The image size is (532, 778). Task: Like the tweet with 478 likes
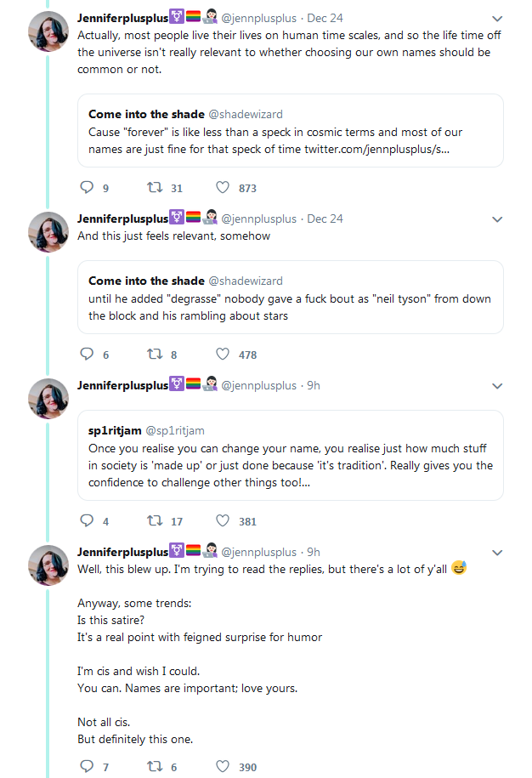coord(223,355)
